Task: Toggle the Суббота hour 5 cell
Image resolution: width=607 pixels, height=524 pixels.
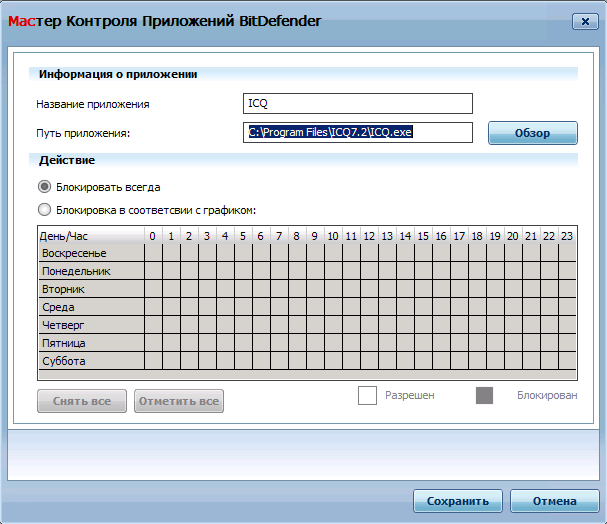Action: (243, 361)
